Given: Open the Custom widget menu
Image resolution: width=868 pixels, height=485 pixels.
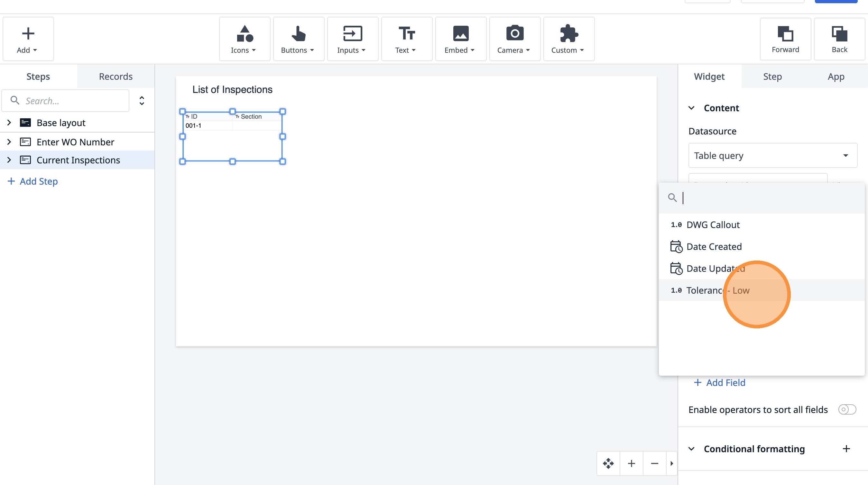Looking at the screenshot, I should click(568, 39).
